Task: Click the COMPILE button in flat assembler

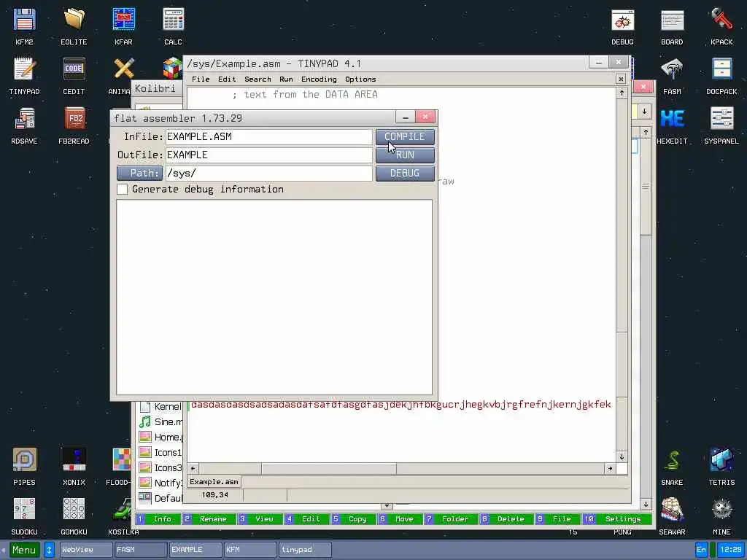Action: pos(405,136)
